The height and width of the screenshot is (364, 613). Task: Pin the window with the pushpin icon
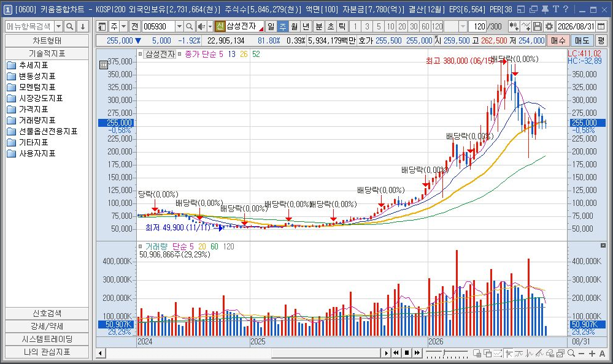[545, 9]
